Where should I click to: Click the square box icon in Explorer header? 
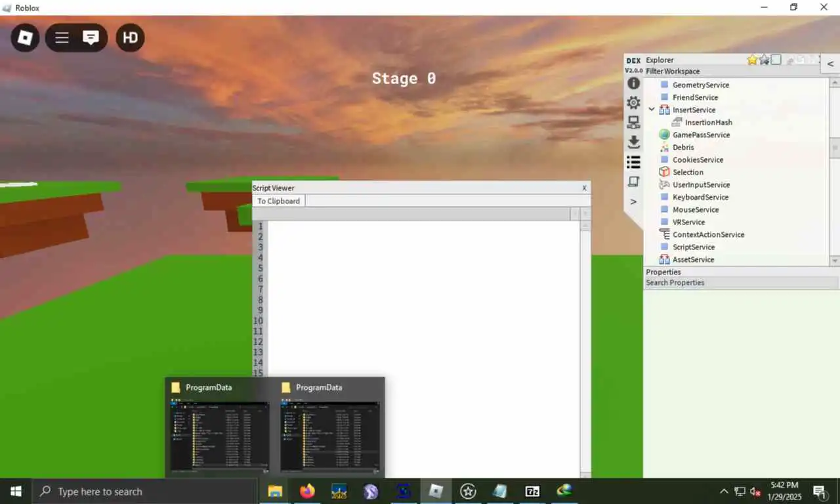click(776, 60)
